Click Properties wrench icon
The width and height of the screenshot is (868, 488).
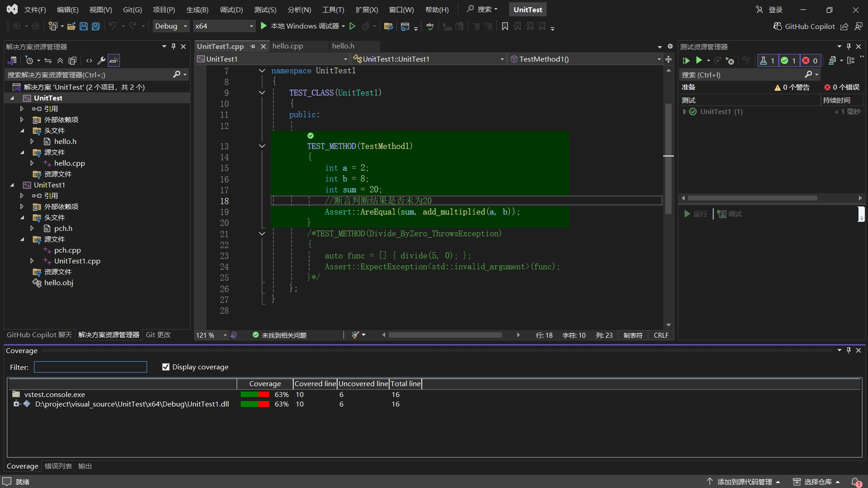point(101,60)
